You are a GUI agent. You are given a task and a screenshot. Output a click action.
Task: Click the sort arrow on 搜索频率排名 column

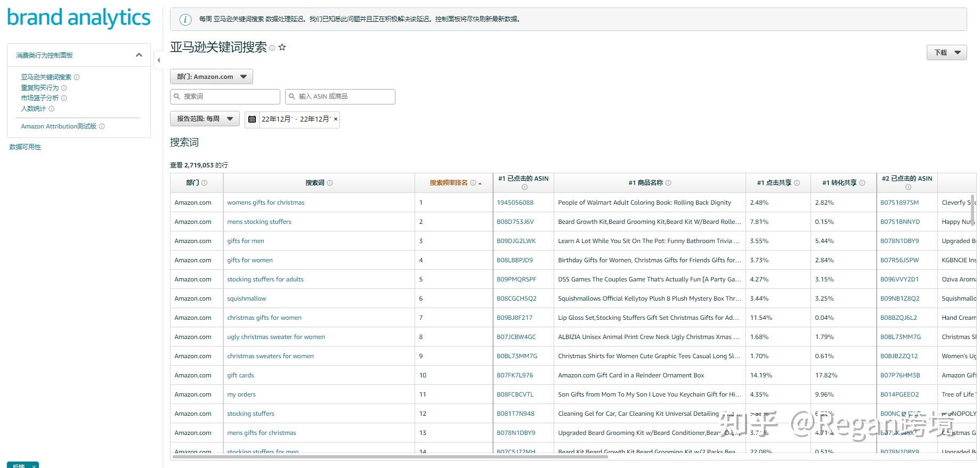coord(480,183)
